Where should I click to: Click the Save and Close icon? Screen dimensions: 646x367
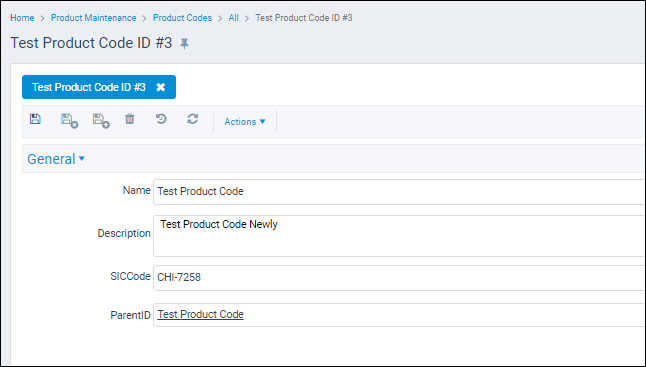[69, 121]
